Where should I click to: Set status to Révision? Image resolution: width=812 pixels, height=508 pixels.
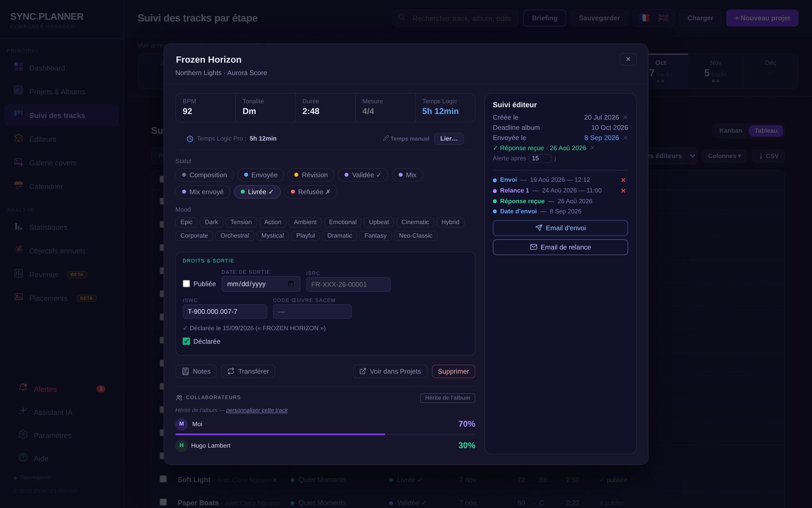(311, 175)
